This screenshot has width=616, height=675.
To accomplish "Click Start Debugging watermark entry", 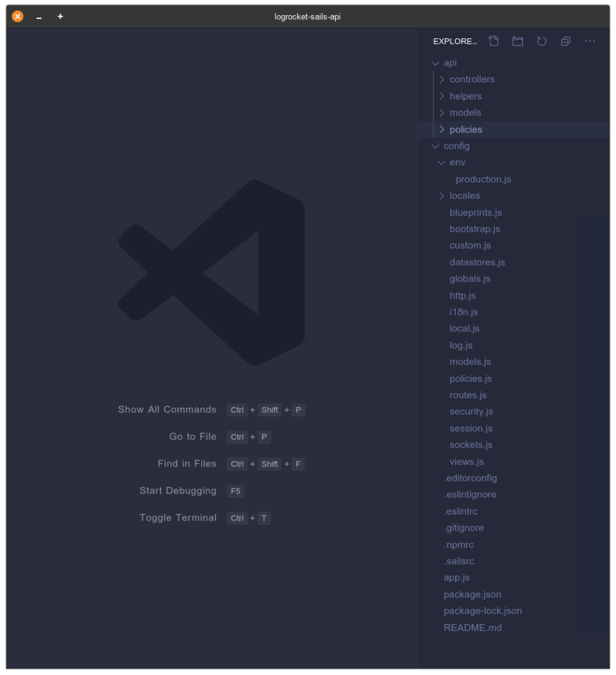I will [177, 491].
